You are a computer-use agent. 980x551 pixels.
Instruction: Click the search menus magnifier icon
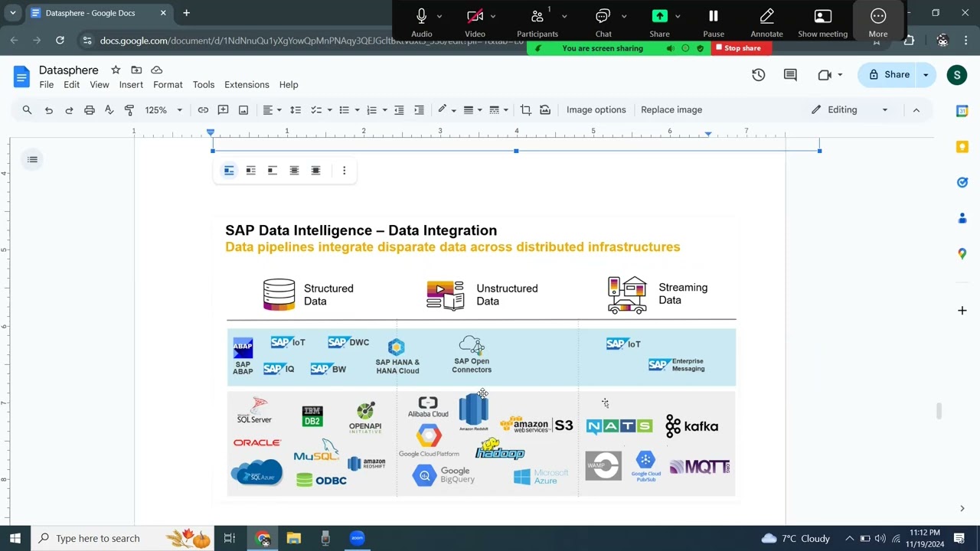(x=27, y=110)
